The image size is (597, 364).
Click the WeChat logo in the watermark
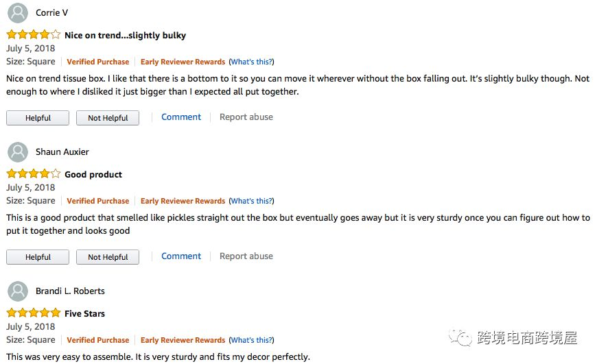pyautogui.click(x=460, y=337)
